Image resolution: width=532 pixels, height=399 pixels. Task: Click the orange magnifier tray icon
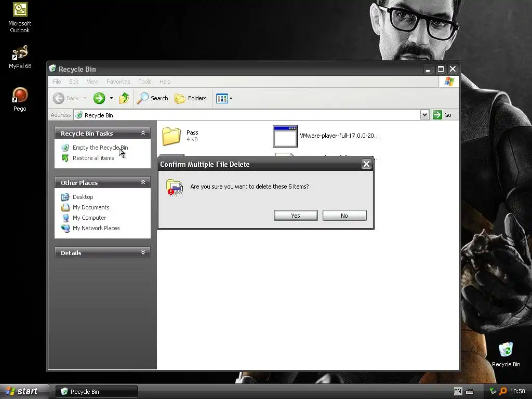pos(503,391)
